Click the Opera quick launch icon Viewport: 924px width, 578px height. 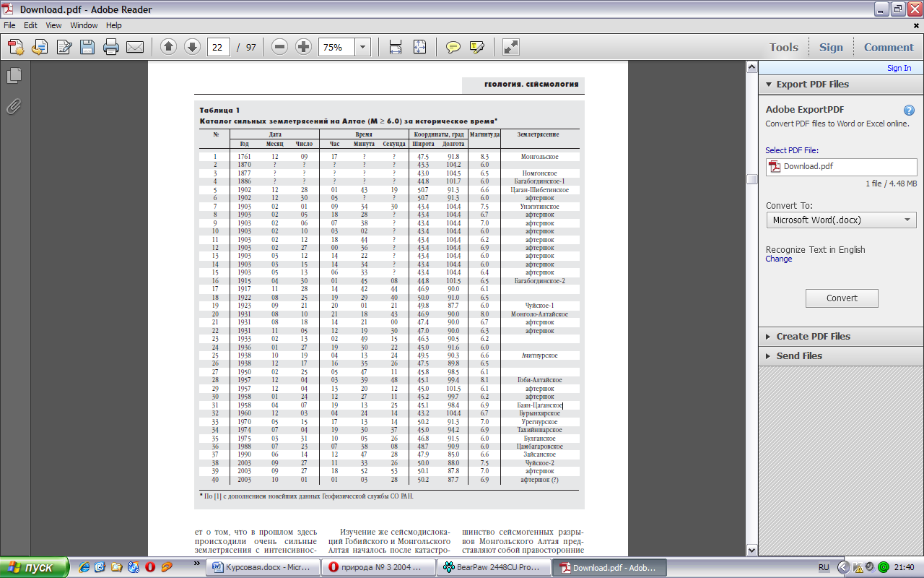point(150,568)
